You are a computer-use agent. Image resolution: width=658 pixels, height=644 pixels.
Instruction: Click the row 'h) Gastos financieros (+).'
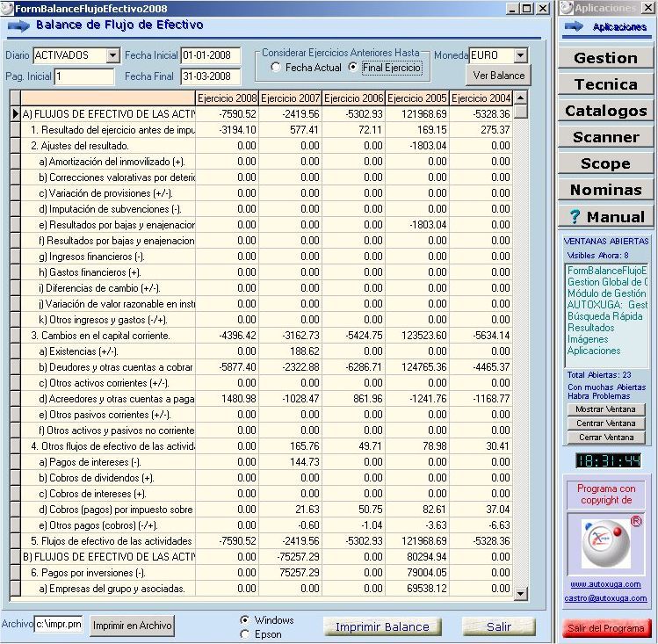[267, 272]
